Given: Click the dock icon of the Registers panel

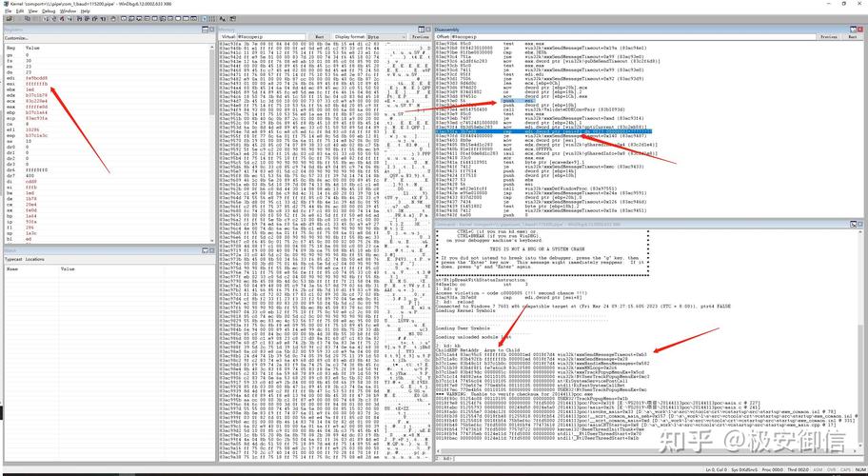Looking at the screenshot, I should click(x=205, y=30).
